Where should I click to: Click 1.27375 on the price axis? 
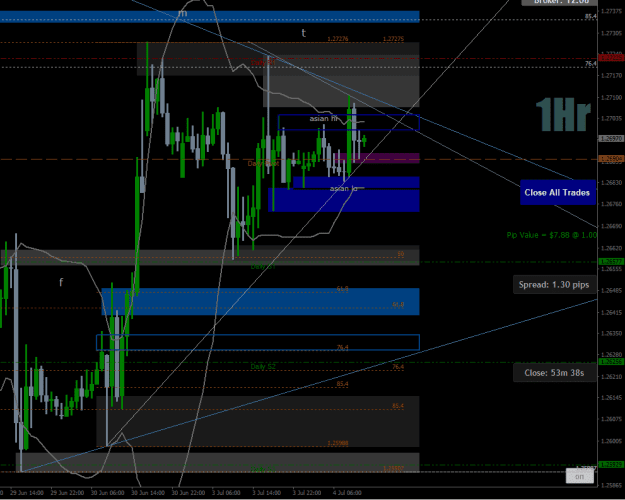(x=611, y=12)
